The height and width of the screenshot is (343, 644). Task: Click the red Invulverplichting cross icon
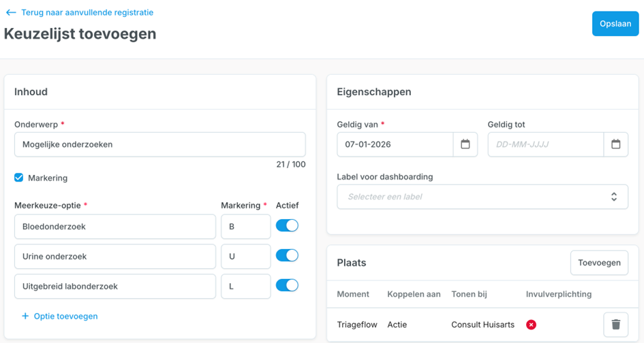(531, 325)
